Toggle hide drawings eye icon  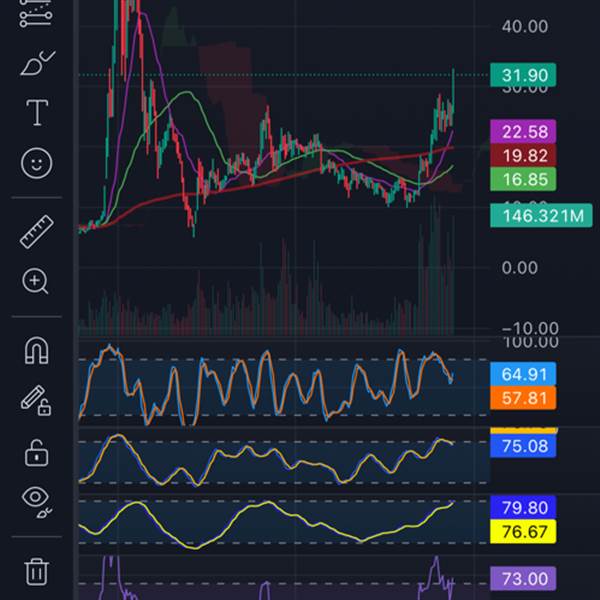(37, 502)
